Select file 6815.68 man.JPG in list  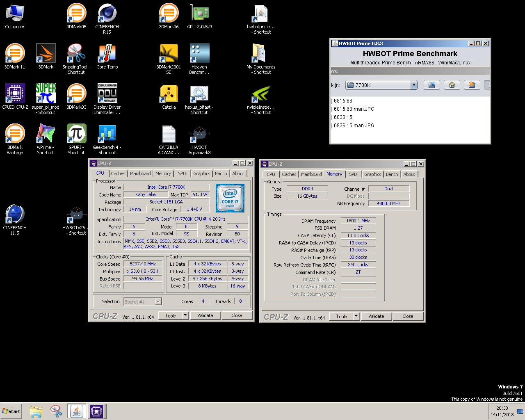[x=354, y=109]
